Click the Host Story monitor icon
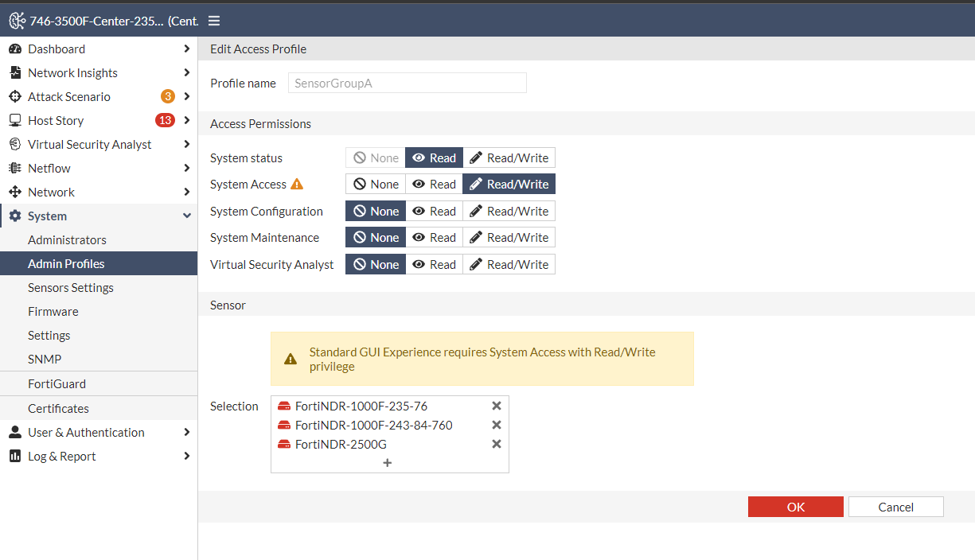975x560 pixels. [x=14, y=120]
